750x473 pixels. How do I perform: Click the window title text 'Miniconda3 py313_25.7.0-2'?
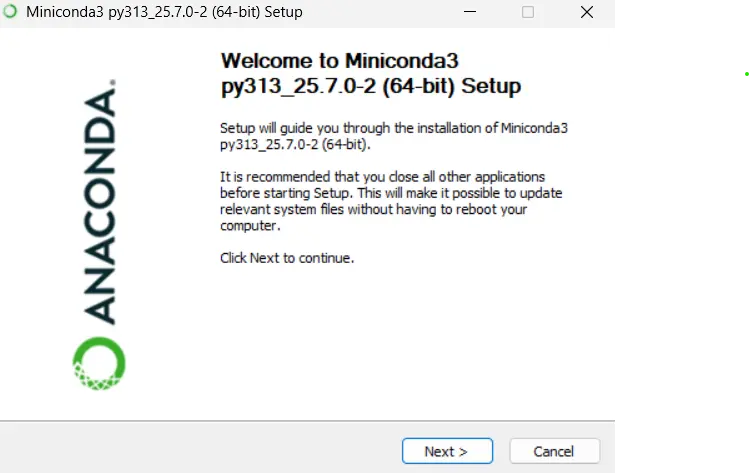click(x=164, y=12)
